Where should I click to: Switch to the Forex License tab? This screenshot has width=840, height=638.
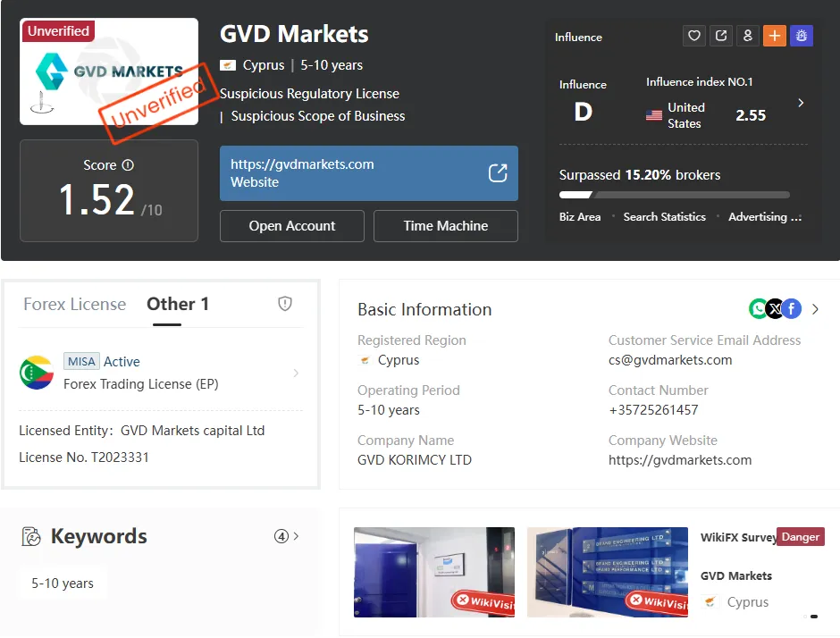74,305
